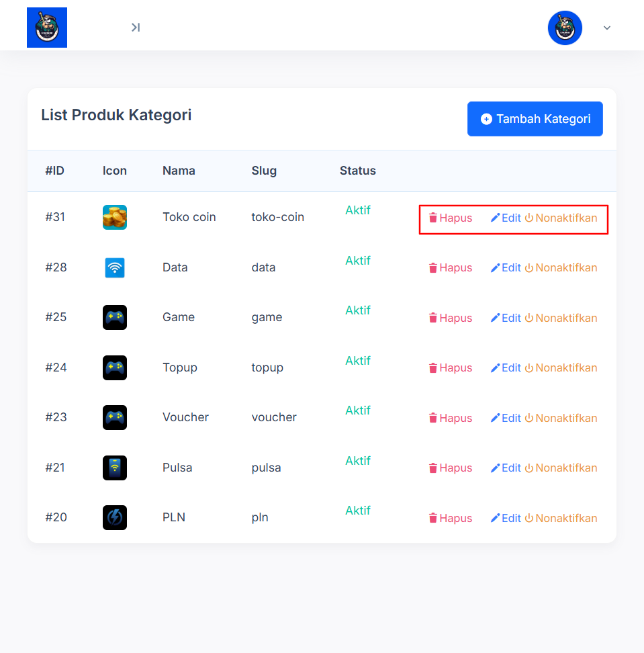Screen dimensions: 644x653
Task: Click the Aktif status in PLN row
Action: tap(358, 511)
